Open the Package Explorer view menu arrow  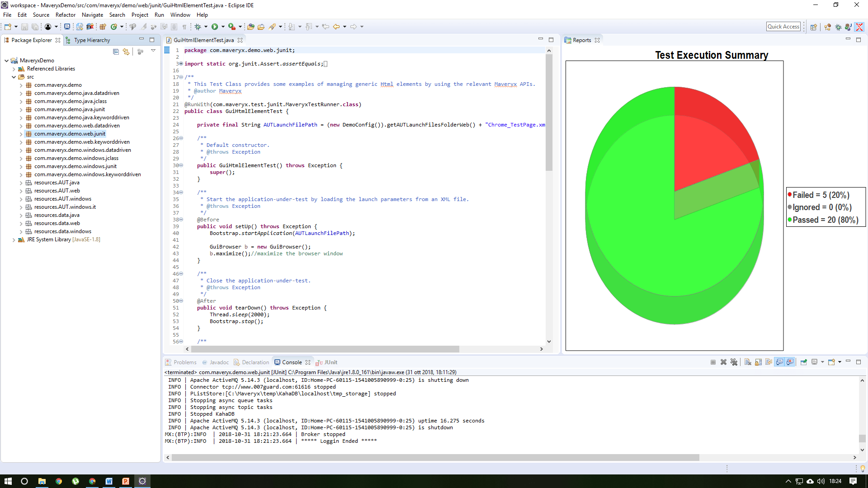coord(153,51)
